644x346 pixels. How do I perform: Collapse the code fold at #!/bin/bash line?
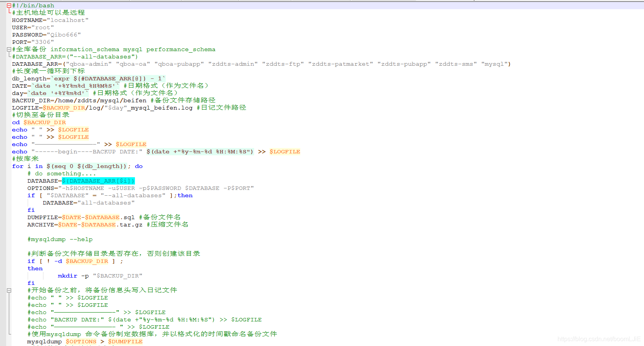(x=8, y=5)
